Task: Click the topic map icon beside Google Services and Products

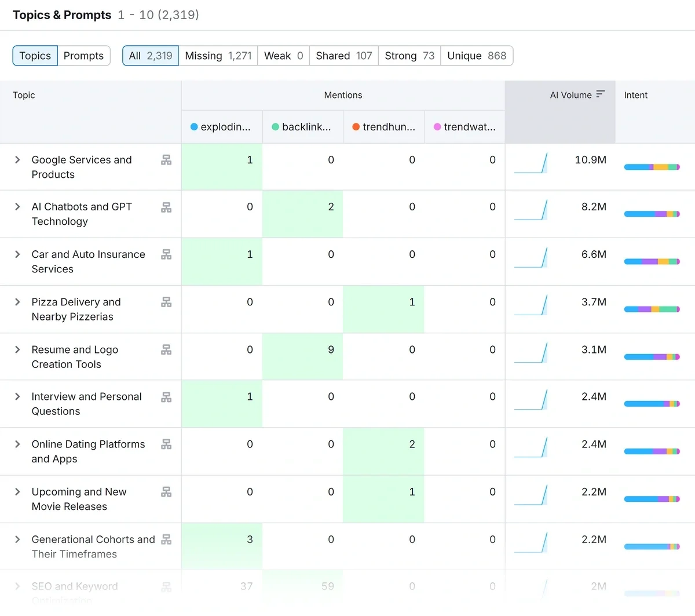Action: pyautogui.click(x=166, y=160)
